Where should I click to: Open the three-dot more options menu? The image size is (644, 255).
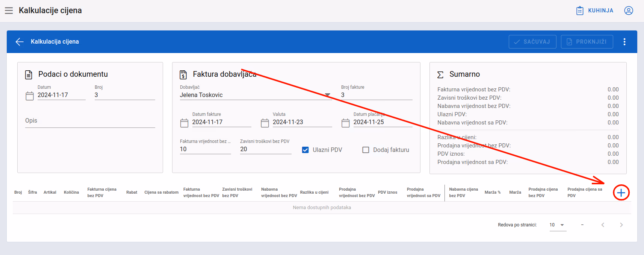(624, 42)
